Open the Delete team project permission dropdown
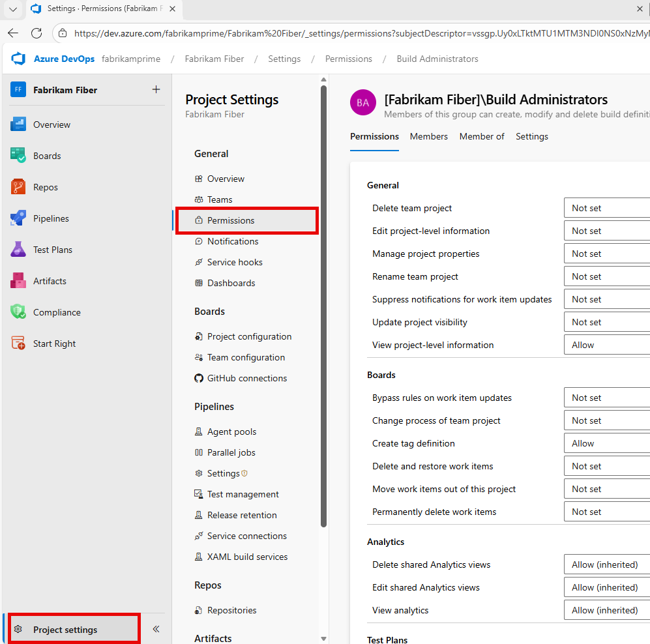This screenshot has height=644, width=650. pos(606,207)
